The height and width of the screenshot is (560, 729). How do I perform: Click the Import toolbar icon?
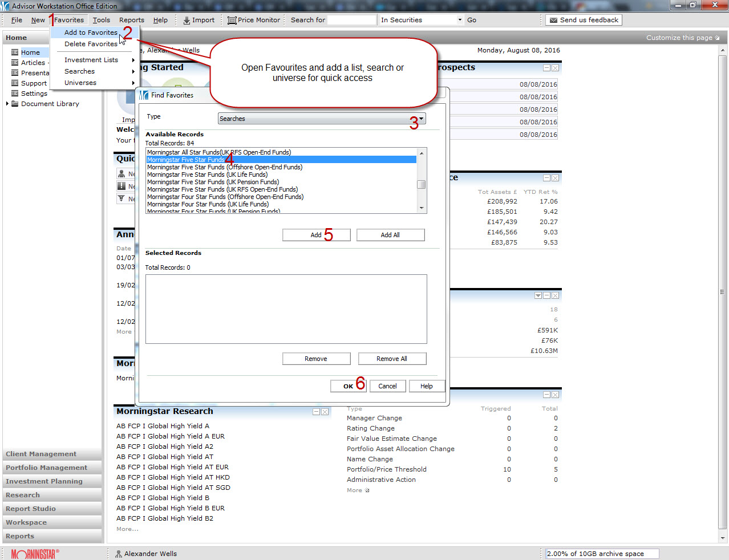tap(187, 20)
